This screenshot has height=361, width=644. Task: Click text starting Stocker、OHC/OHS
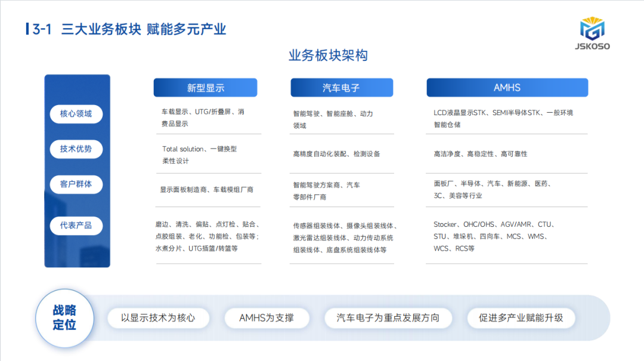point(494,236)
